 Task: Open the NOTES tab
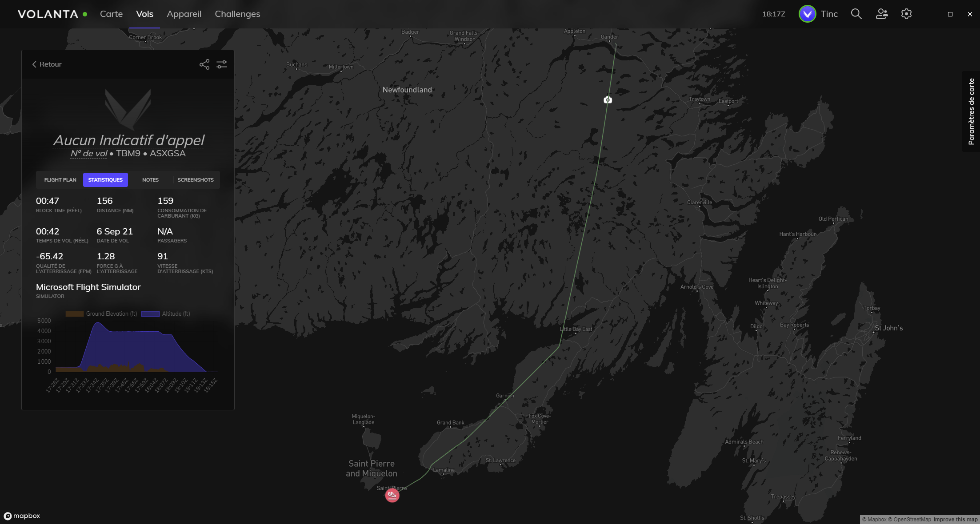click(x=150, y=180)
